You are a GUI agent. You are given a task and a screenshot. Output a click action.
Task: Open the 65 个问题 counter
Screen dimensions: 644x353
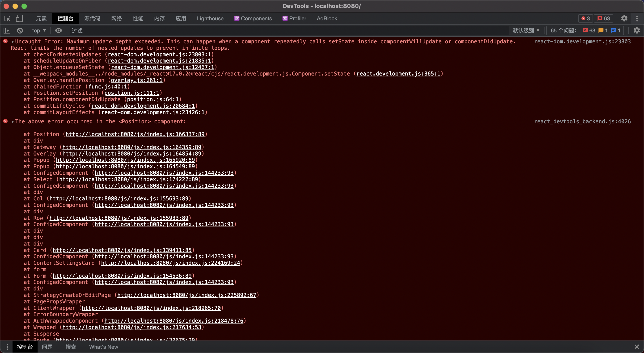point(563,30)
